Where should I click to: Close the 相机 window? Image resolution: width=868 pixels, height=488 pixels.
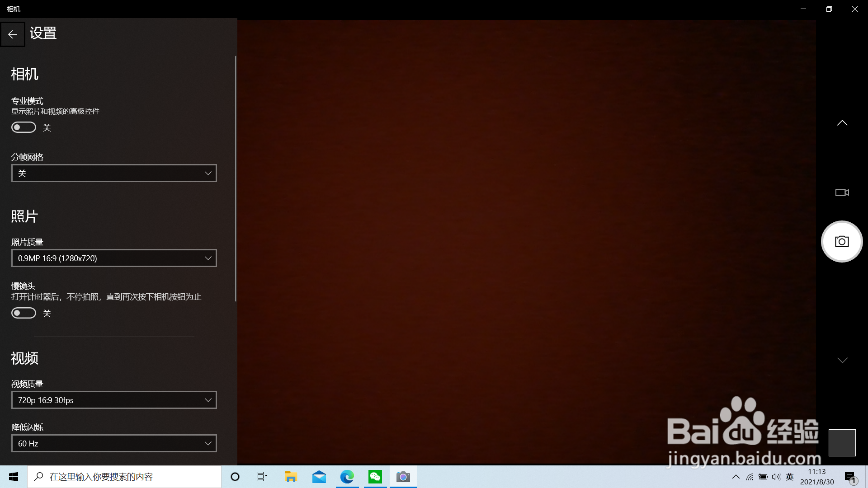pos(855,9)
